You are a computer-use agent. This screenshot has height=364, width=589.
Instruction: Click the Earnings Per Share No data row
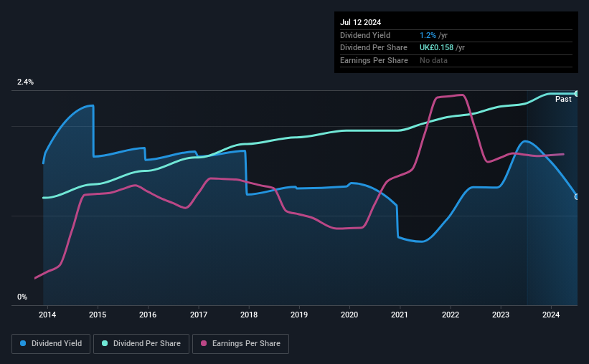(456, 60)
